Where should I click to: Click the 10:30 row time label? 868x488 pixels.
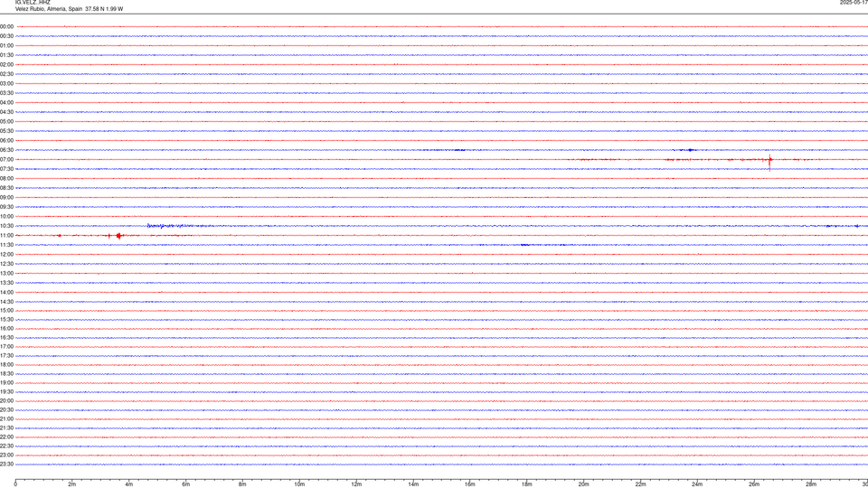click(x=7, y=226)
